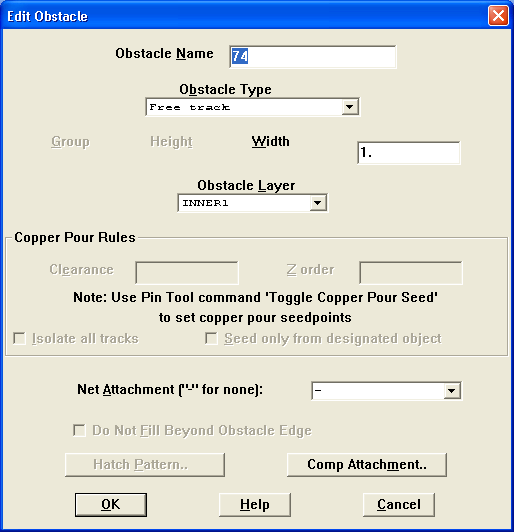Click the Clearance input field
Viewport: 514px width, 532px height.
187,272
